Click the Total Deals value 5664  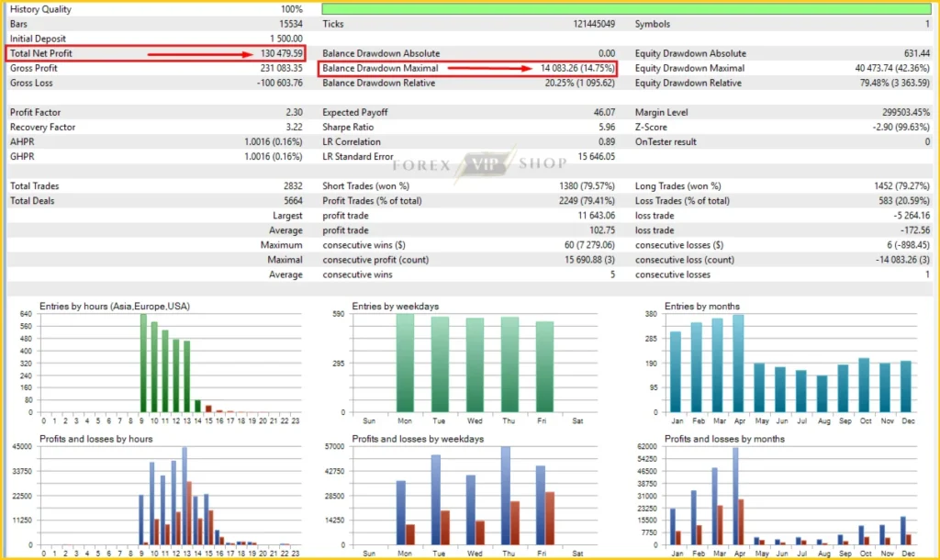tap(293, 201)
